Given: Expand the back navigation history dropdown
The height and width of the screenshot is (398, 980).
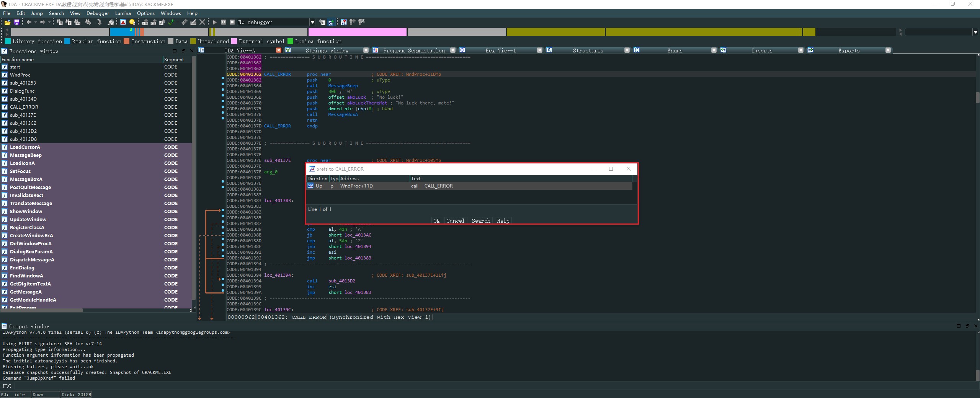Looking at the screenshot, I should point(36,23).
